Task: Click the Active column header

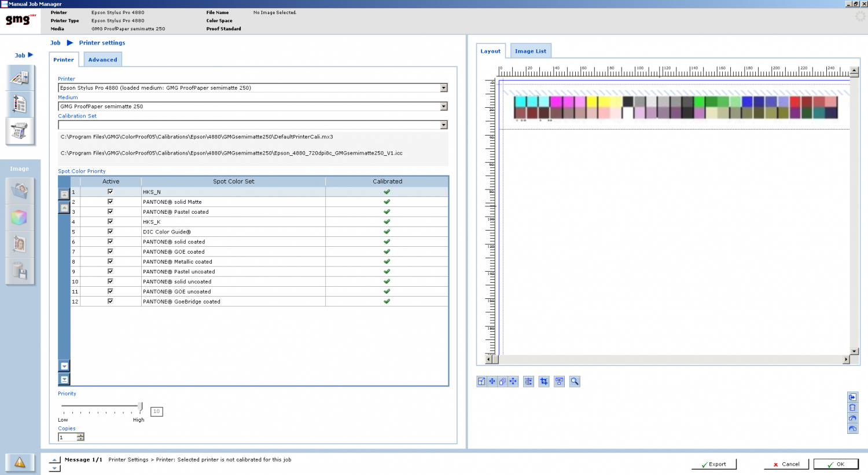Action: [x=111, y=181]
